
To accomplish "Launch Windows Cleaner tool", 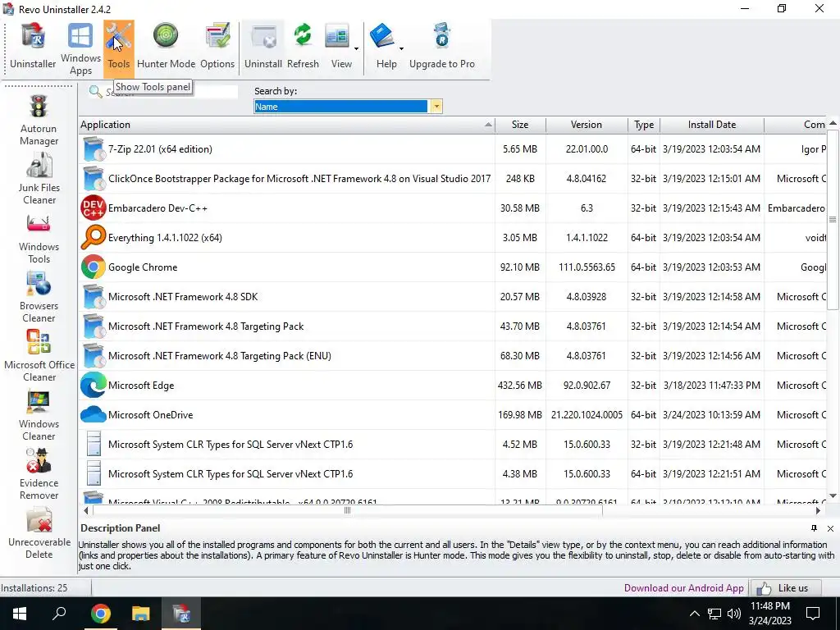I will click(x=39, y=416).
